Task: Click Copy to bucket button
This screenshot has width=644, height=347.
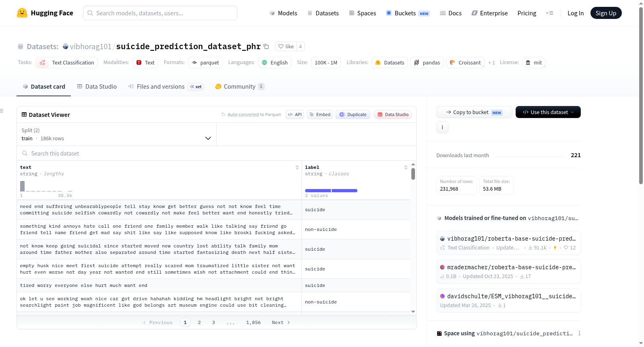Action: tap(474, 112)
